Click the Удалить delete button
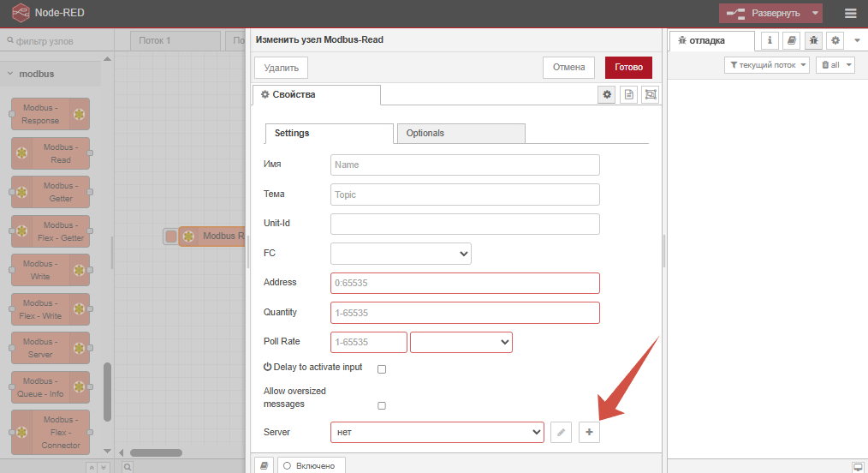Viewport: 868px width, 473px height. pos(282,68)
